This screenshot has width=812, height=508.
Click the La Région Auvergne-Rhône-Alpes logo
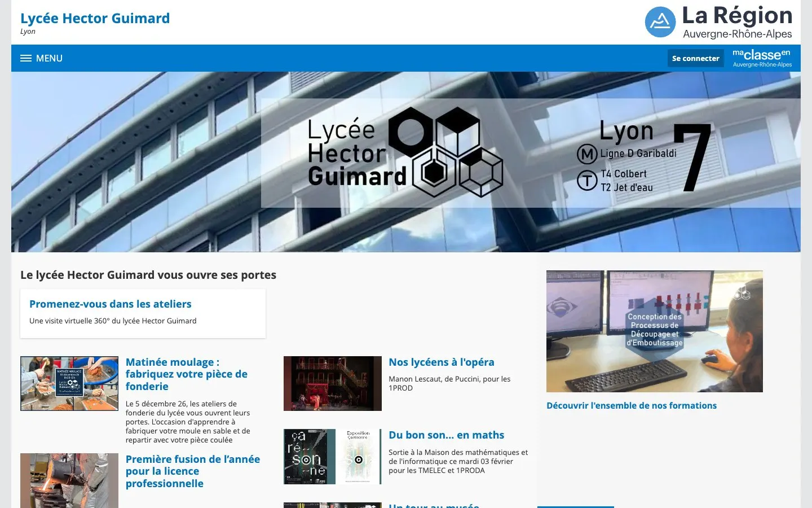tap(718, 22)
